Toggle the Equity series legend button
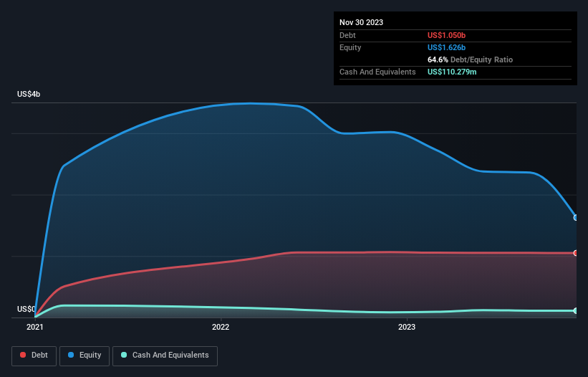 click(x=85, y=355)
